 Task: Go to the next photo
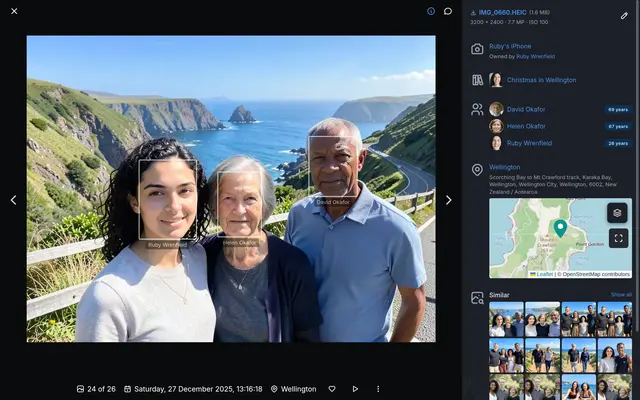point(449,200)
